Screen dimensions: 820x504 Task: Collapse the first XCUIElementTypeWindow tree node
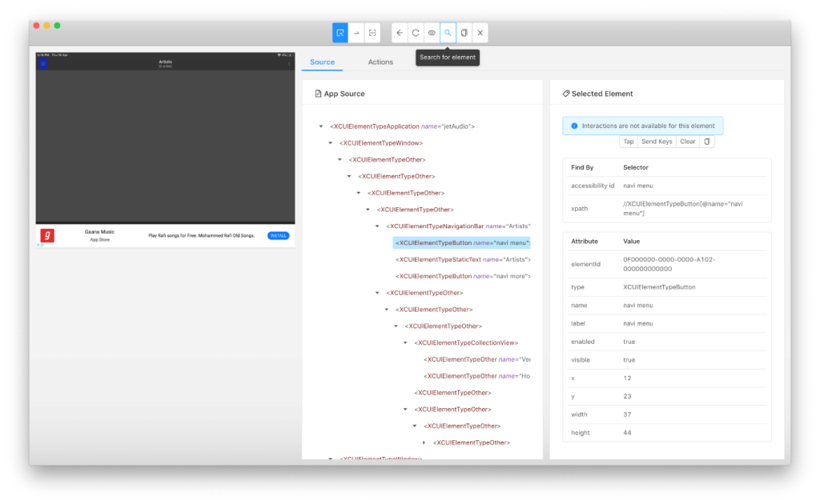click(x=331, y=143)
